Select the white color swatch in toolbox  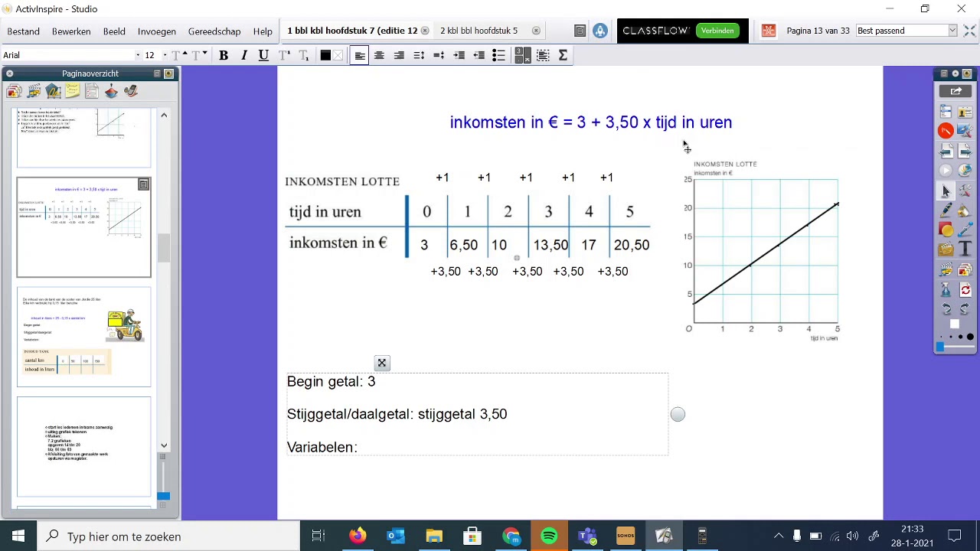tap(955, 324)
